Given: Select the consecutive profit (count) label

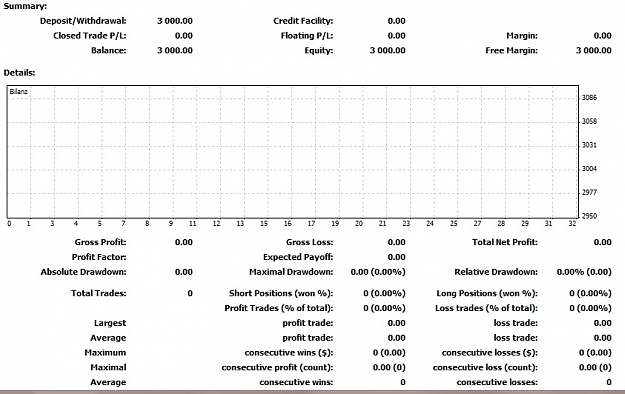Looking at the screenshot, I should click(277, 368).
